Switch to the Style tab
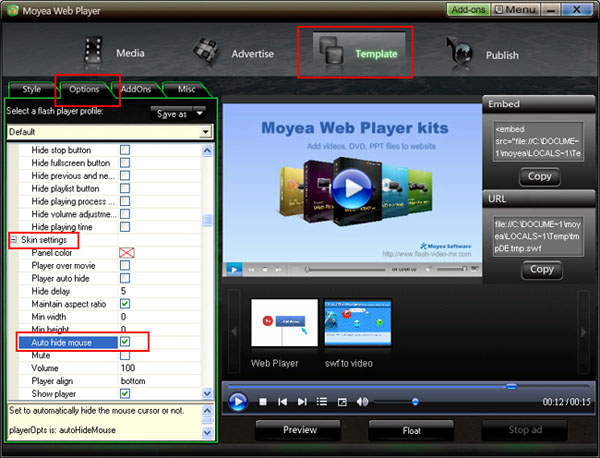This screenshot has height=458, width=600. [31, 89]
